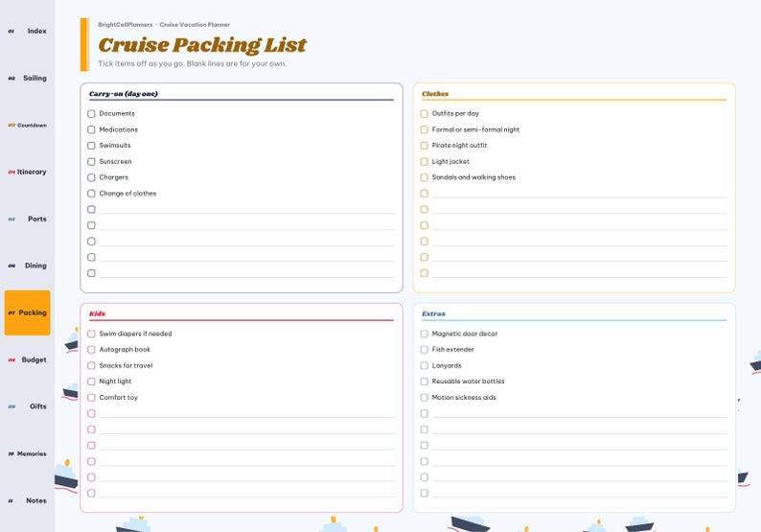The height and width of the screenshot is (532, 761).
Task: Open the Ports tab
Action: [27, 219]
